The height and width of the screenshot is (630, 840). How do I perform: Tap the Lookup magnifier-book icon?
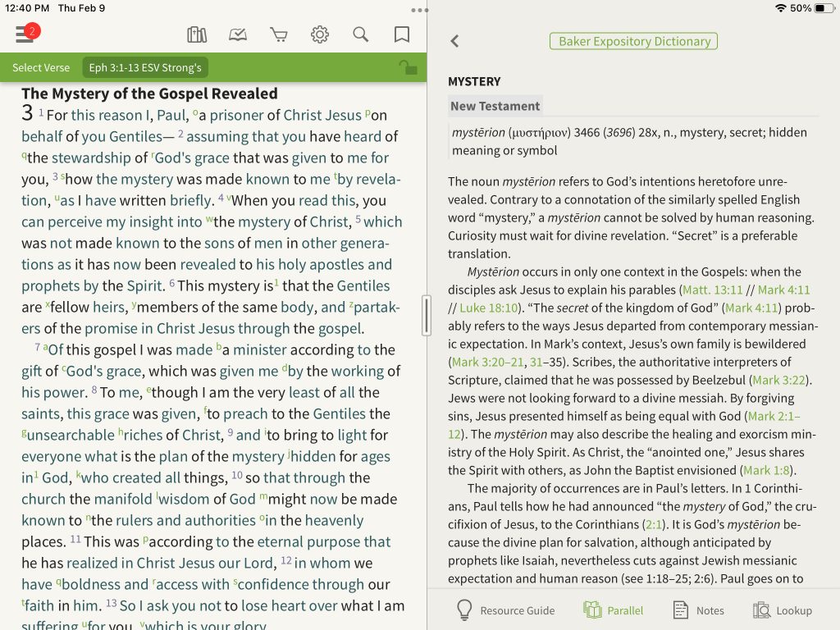761,610
